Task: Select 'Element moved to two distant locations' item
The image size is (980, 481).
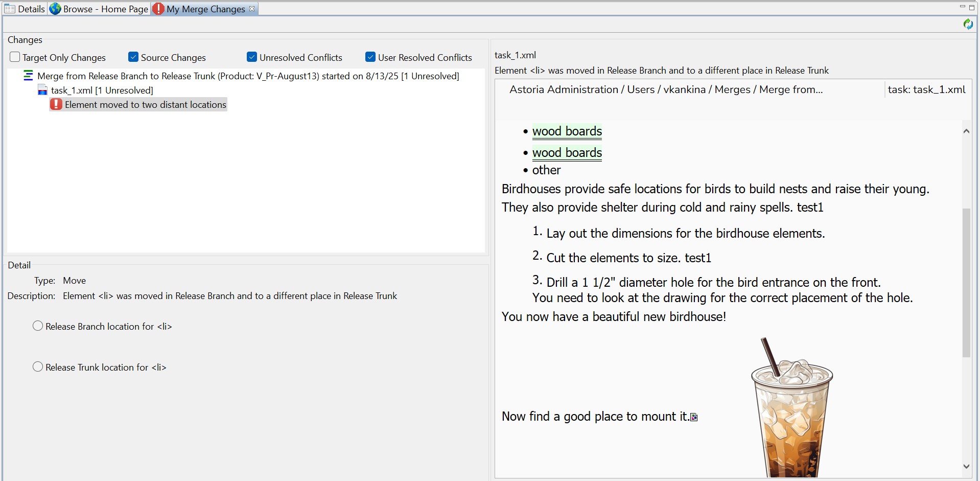Action: 145,105
